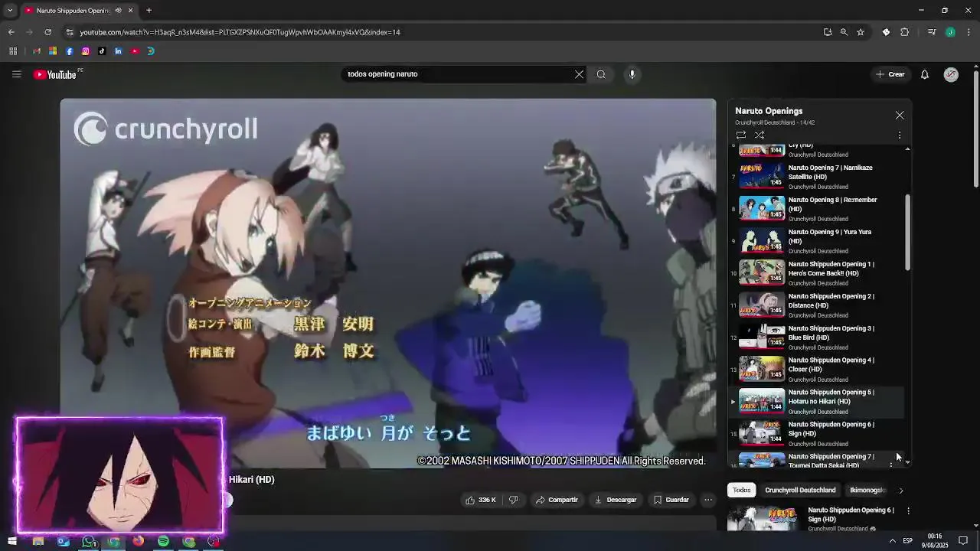Click the browser address bar URL
Image resolution: width=980 pixels, height=551 pixels.
[x=240, y=32]
